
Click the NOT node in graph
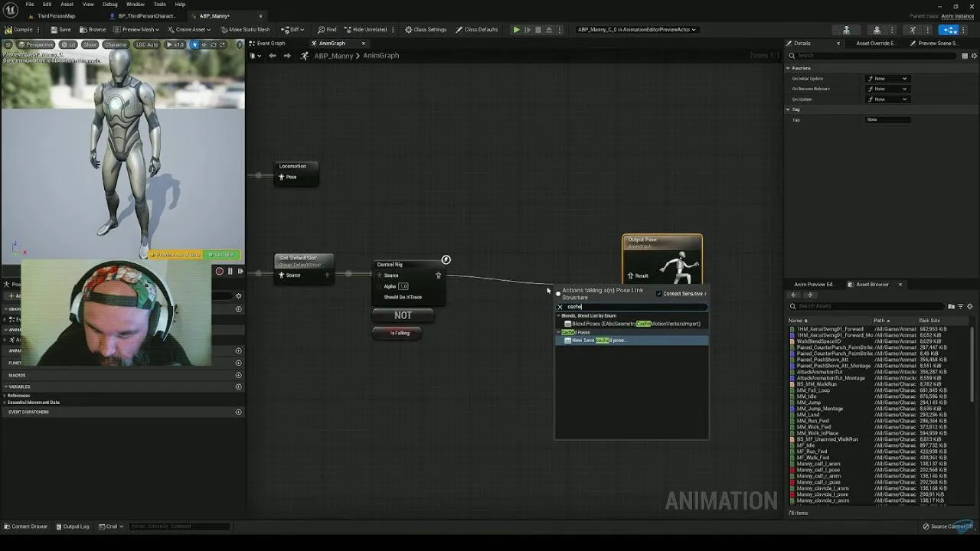(x=403, y=315)
